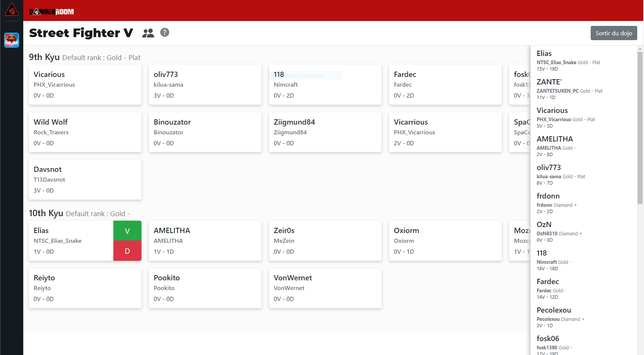Click the 'Default rank : Gold -' label

pyautogui.click(x=98, y=214)
